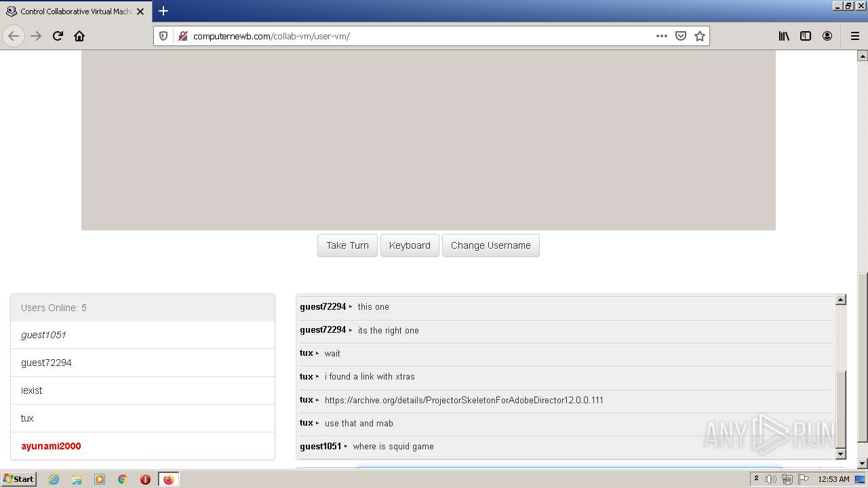This screenshot has width=868, height=488.
Task: Select the Control Collaborative Virtual Machine tab
Action: (75, 12)
